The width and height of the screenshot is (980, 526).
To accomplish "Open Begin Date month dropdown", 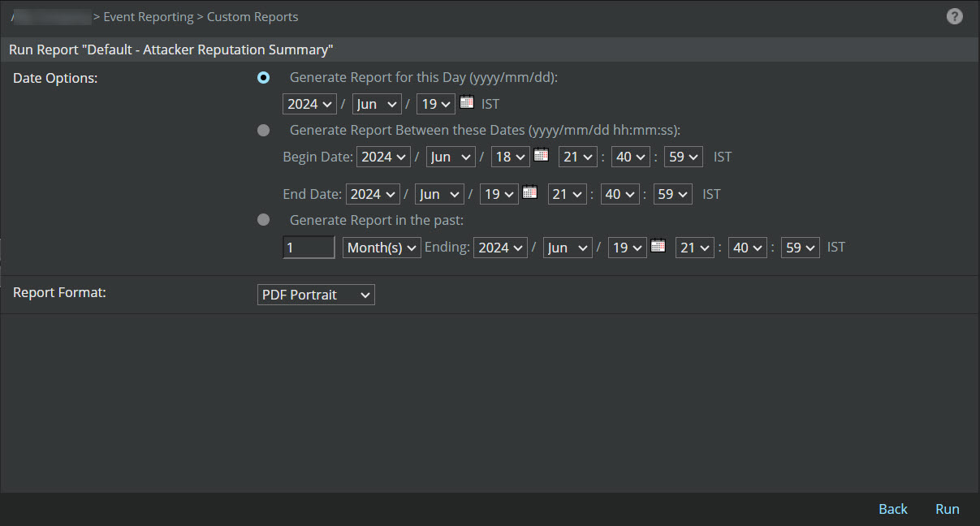I will tap(451, 157).
